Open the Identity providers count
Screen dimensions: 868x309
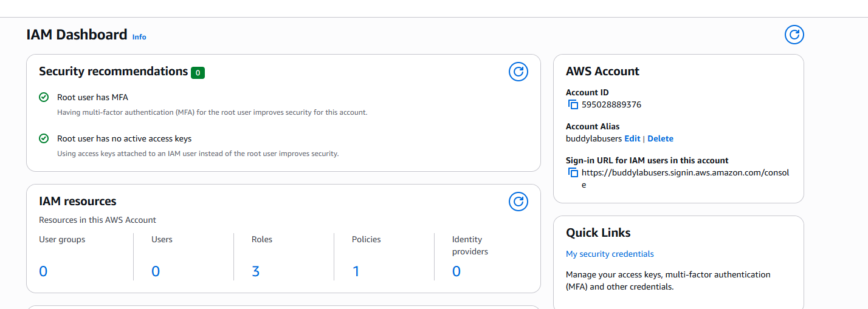pos(456,271)
